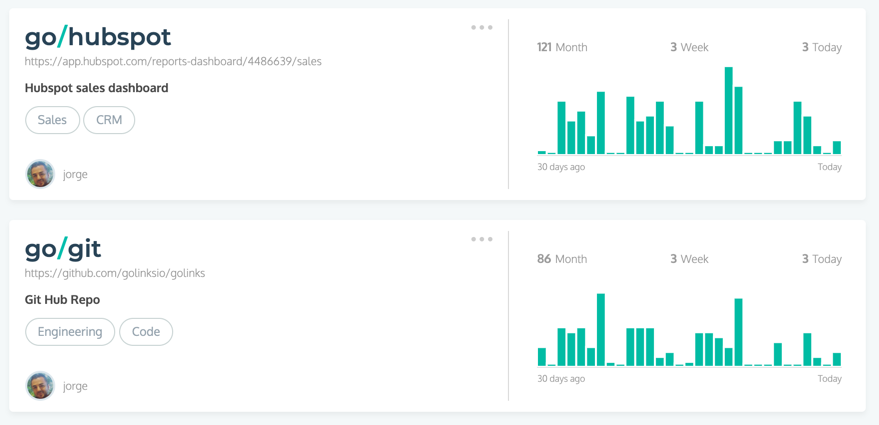Click the Hubspot sales dashboard description
Screen dimensions: 879x425
96,88
